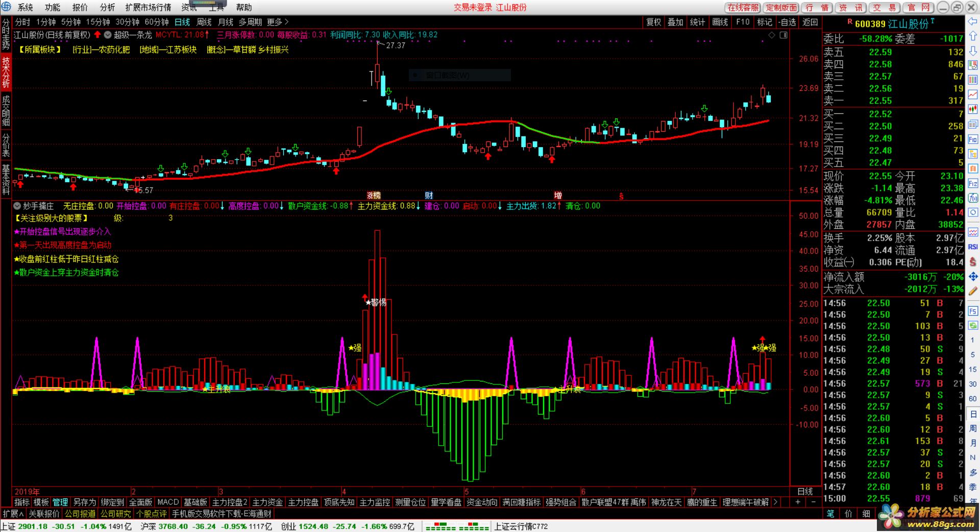Open the 多周期 multi-period option
Screen dimensions: 980x532
click(x=250, y=22)
